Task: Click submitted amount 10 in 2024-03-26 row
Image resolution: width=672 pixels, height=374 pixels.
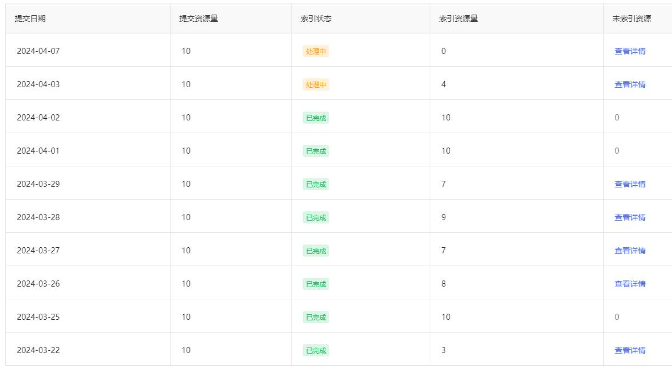Action: coord(186,284)
